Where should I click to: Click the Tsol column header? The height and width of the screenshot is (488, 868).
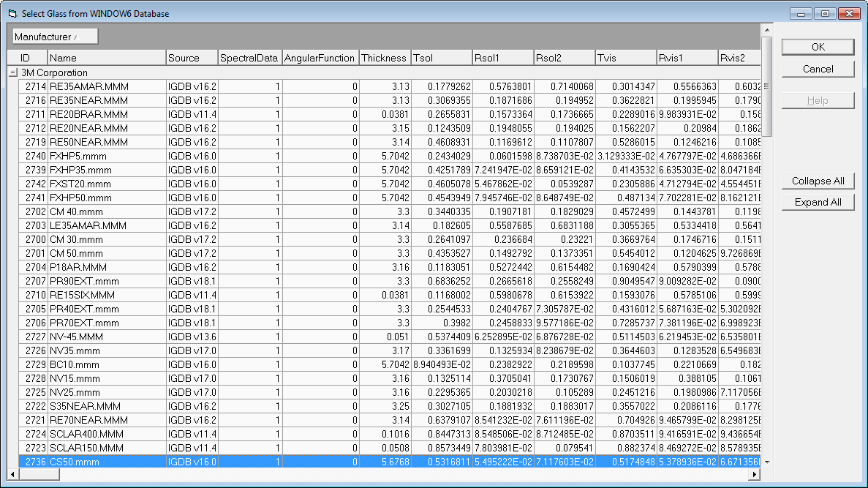pyautogui.click(x=441, y=57)
